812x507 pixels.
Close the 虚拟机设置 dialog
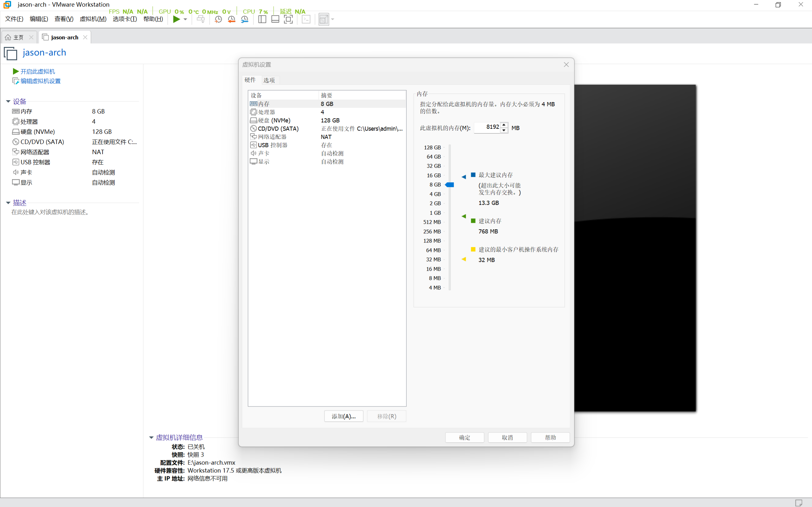click(x=566, y=64)
